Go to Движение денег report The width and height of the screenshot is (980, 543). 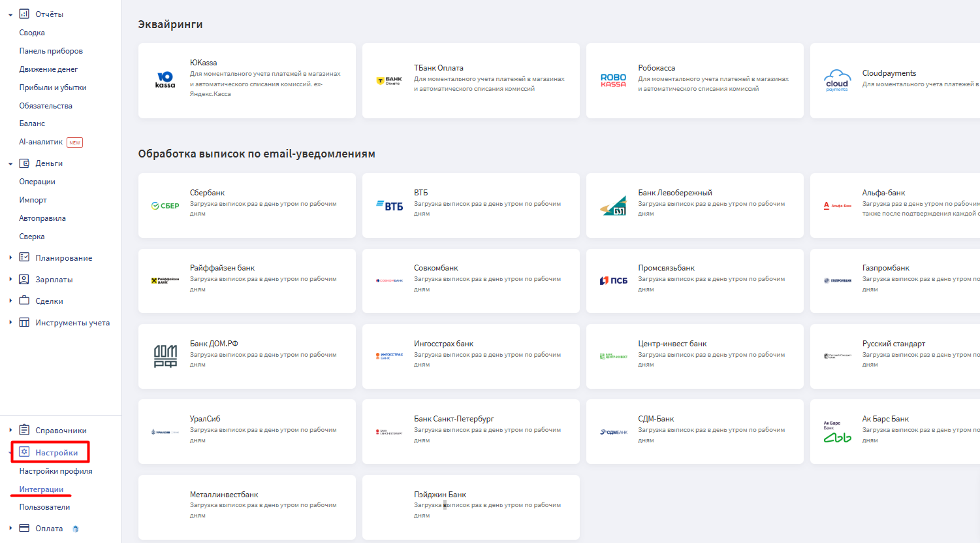tap(48, 69)
